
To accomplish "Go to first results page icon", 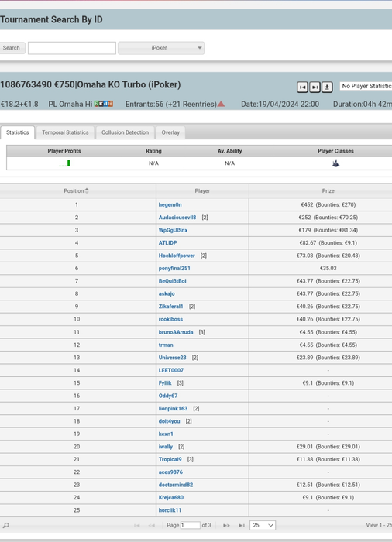I will tap(137, 525).
